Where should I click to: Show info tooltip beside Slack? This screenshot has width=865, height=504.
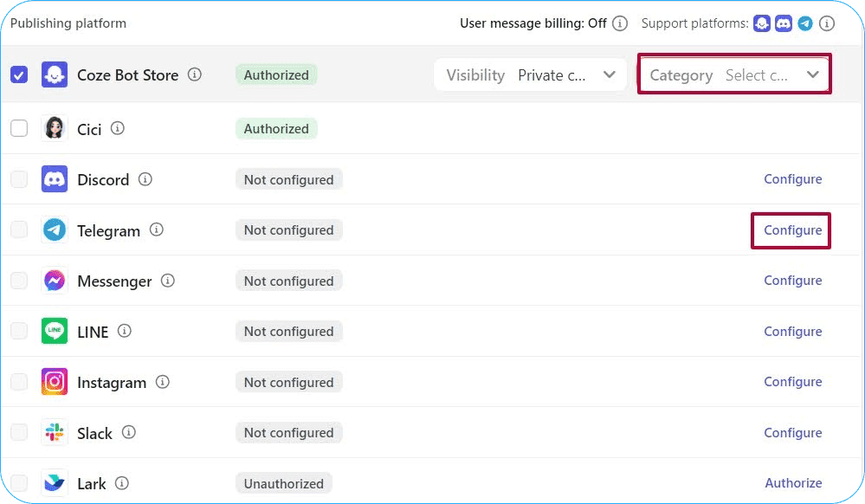(128, 432)
